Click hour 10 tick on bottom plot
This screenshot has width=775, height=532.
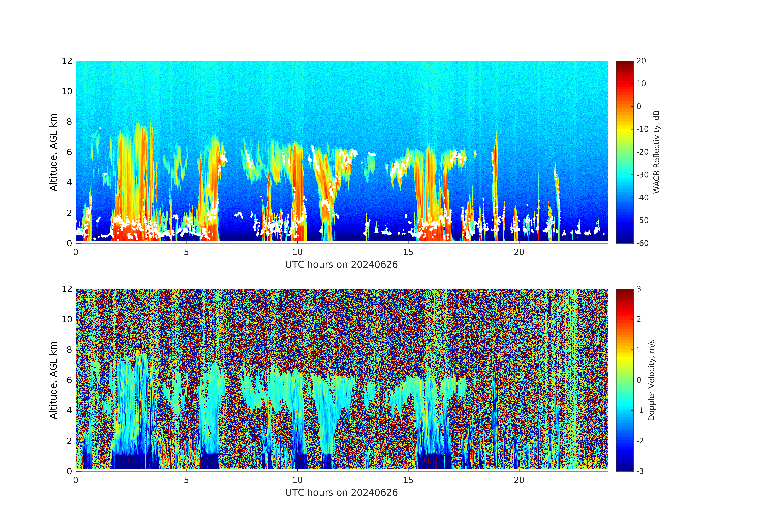297,480
